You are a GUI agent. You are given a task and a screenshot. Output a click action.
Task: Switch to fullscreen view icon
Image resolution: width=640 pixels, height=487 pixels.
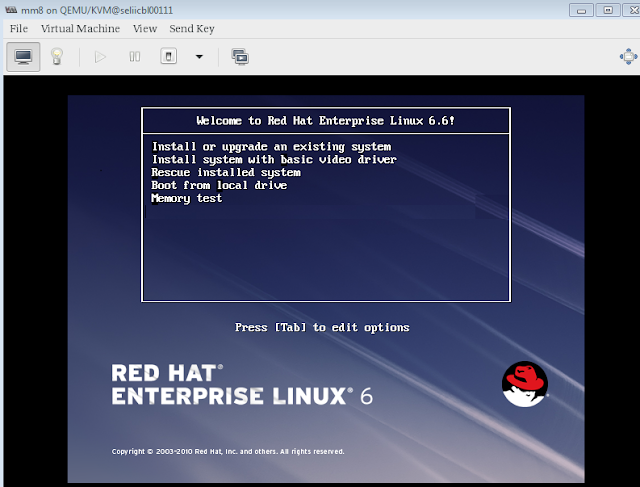(629, 56)
